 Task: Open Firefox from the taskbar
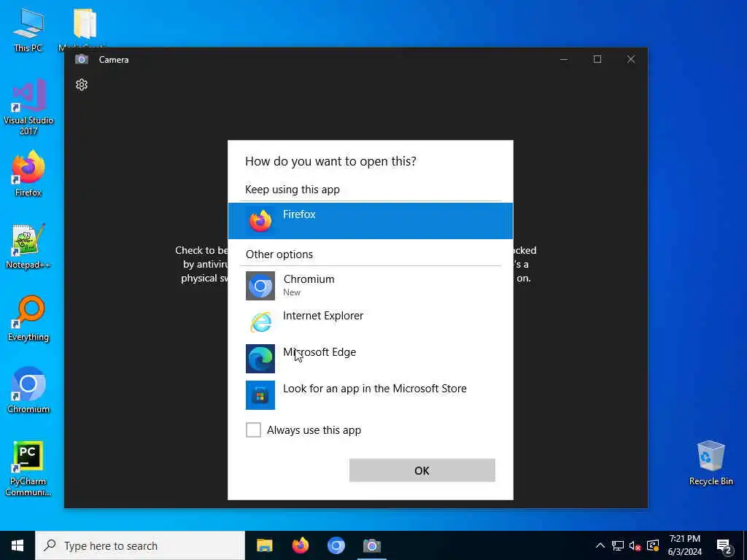[x=300, y=545]
